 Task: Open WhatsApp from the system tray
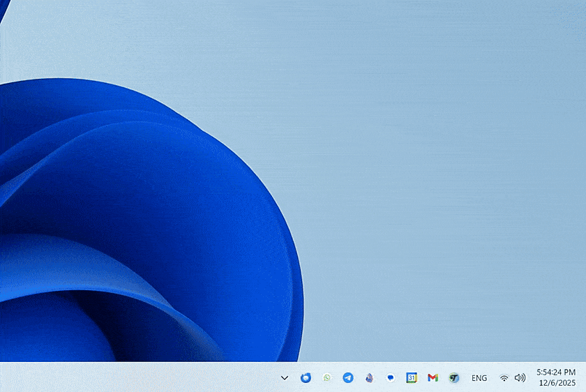coord(327,378)
